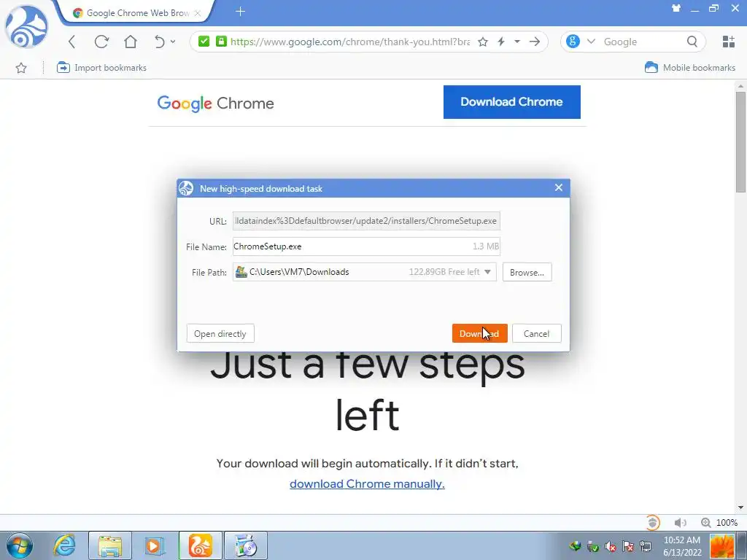The width and height of the screenshot is (747, 560).
Task: Open the Windows Start menu
Action: point(20,545)
